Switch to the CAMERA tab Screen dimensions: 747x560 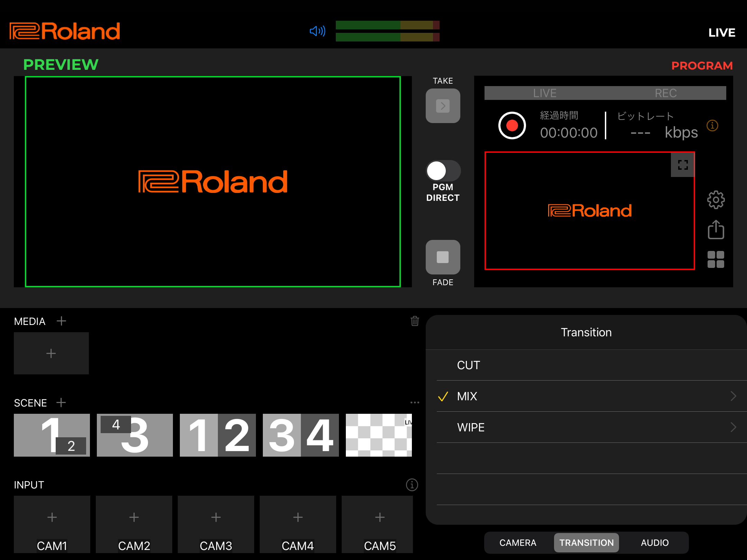click(x=518, y=543)
